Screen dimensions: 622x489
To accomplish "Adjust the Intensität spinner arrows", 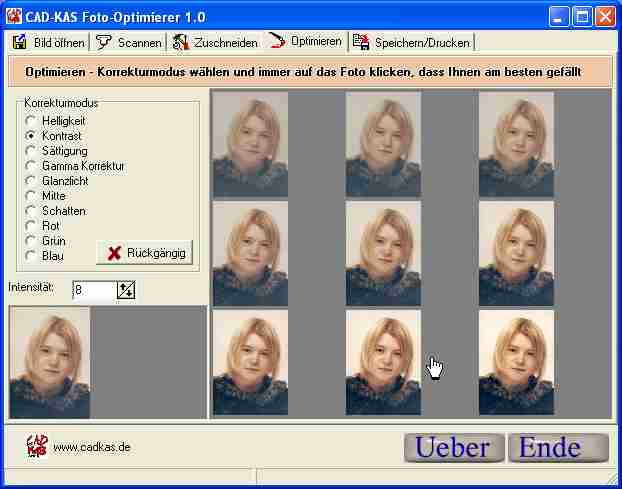I will (x=126, y=290).
